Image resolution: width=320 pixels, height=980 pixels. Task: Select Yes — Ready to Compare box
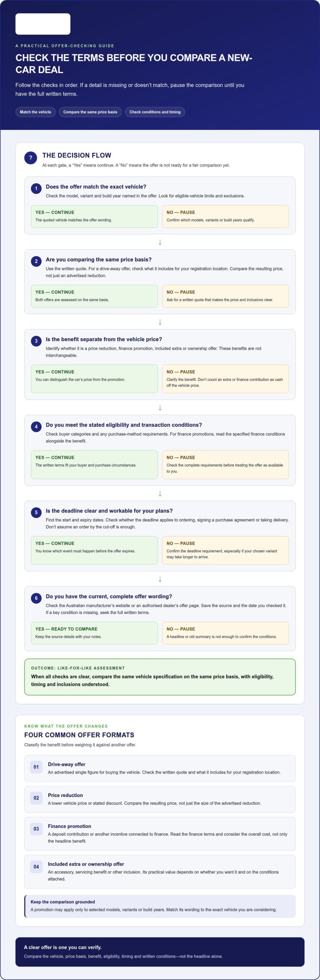(94, 633)
